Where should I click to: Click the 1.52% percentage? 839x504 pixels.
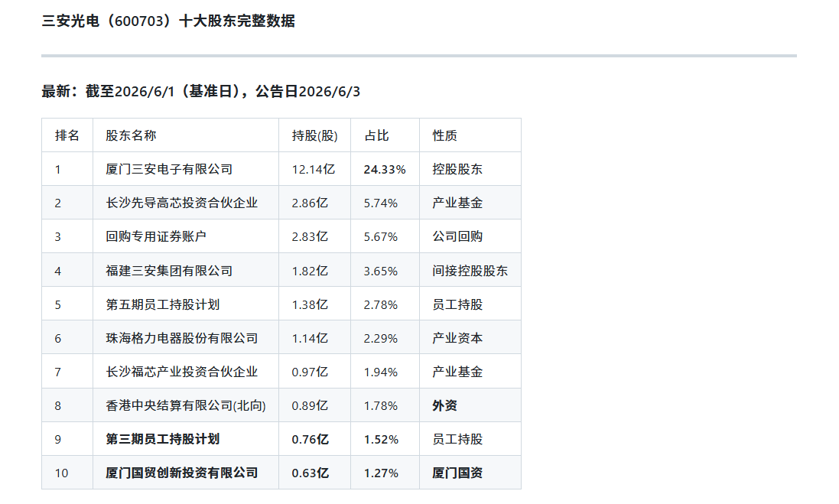coord(381,439)
